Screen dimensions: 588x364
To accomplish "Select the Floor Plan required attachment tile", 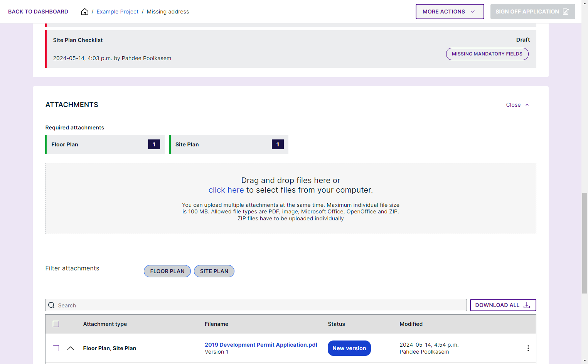I will [105, 144].
